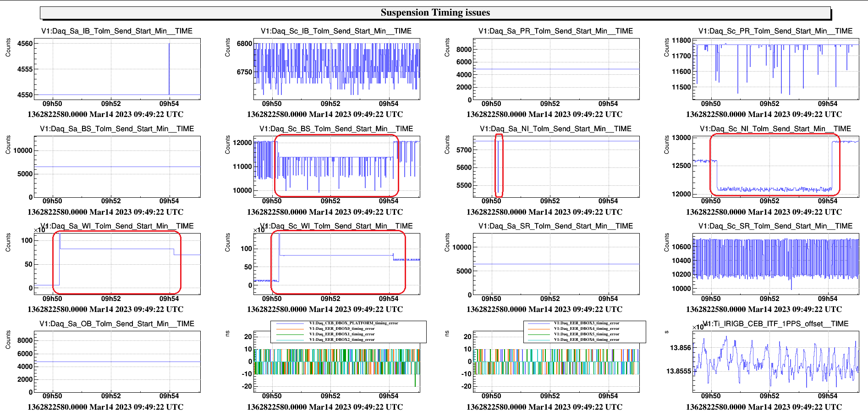
Task: Click the red highlighted dip in Sc_NI plot
Action: 775,164
